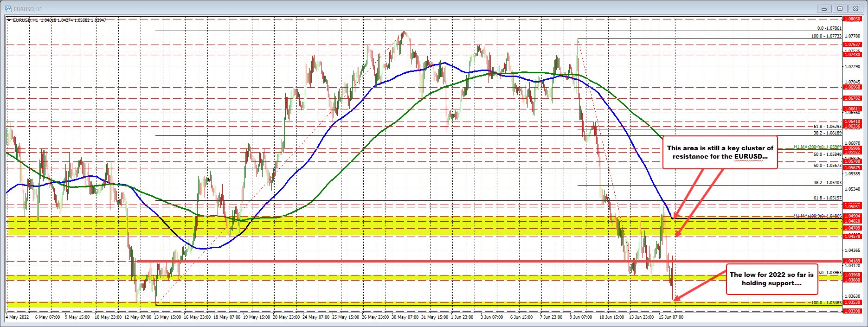
Task: Click the 50.0 - 1.05848 Fibonacci label
Action: [828, 154]
